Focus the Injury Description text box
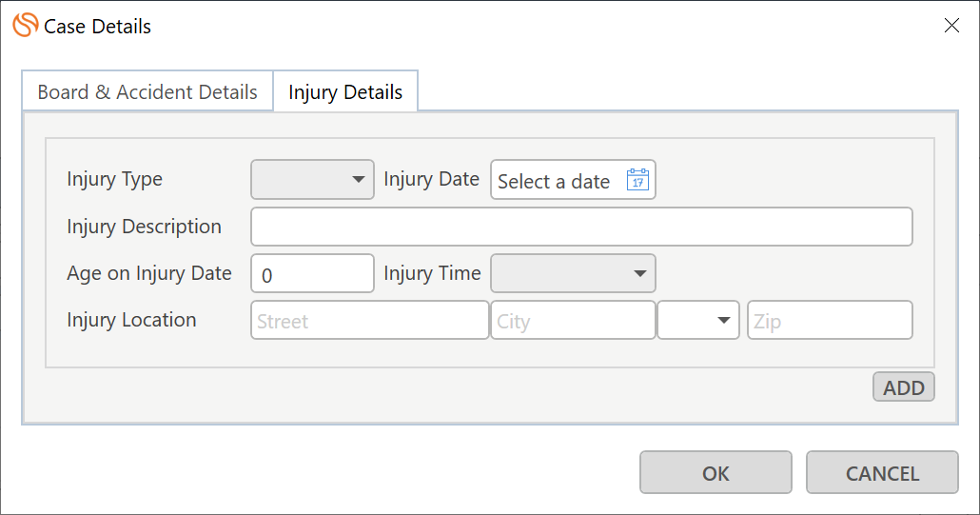The width and height of the screenshot is (980, 515). pyautogui.click(x=582, y=227)
